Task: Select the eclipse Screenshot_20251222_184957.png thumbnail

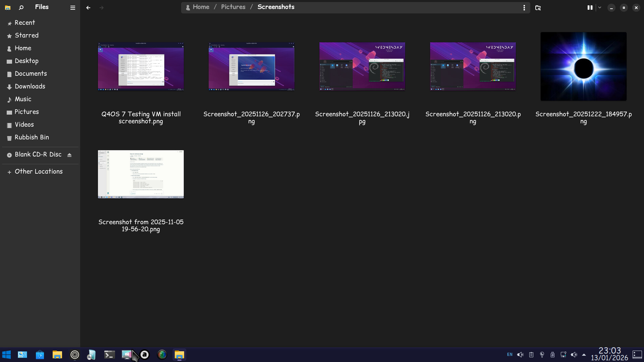Action: point(583,66)
